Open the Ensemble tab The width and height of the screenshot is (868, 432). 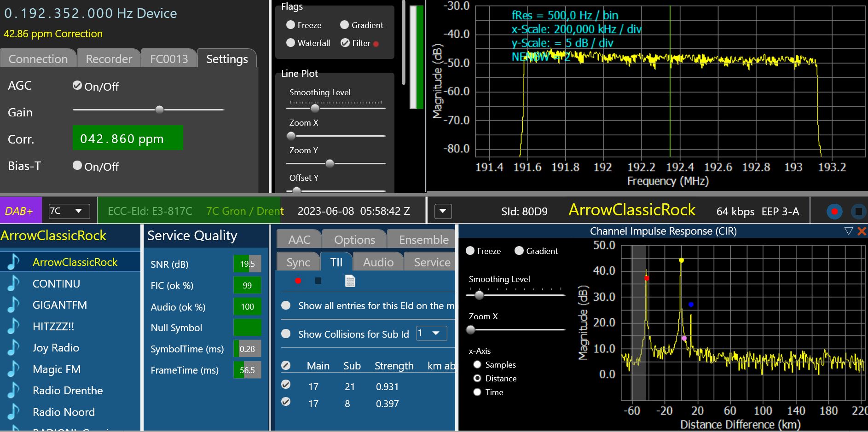[423, 240]
